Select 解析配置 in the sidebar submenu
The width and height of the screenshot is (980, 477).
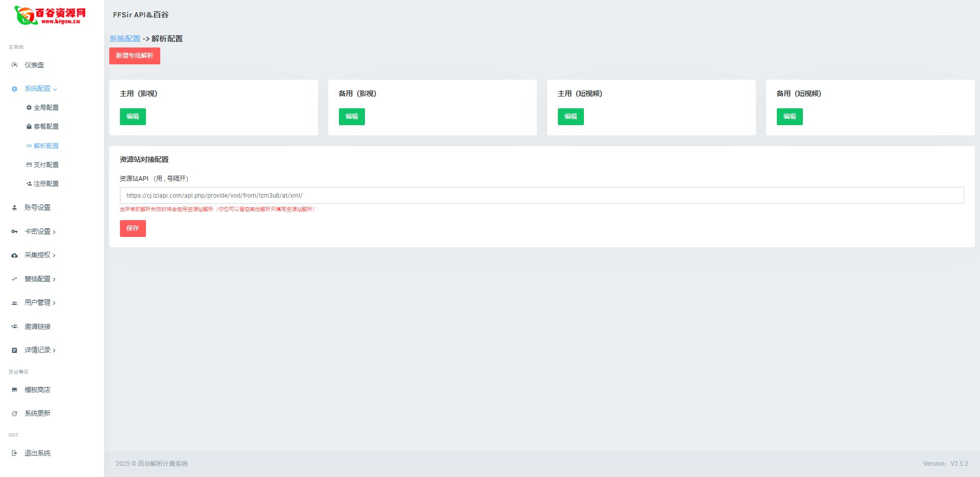pyautogui.click(x=46, y=146)
